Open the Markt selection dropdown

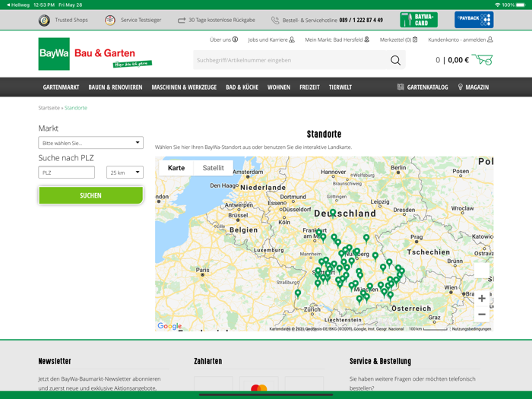(90, 143)
